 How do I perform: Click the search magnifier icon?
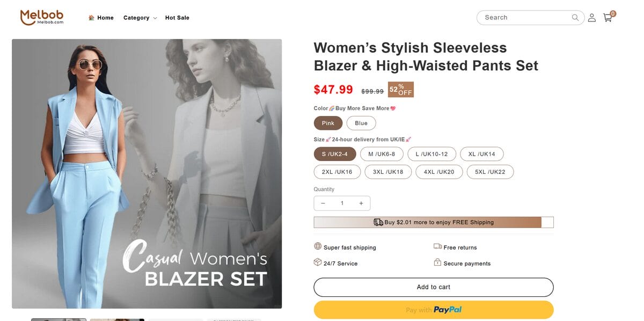pos(575,18)
